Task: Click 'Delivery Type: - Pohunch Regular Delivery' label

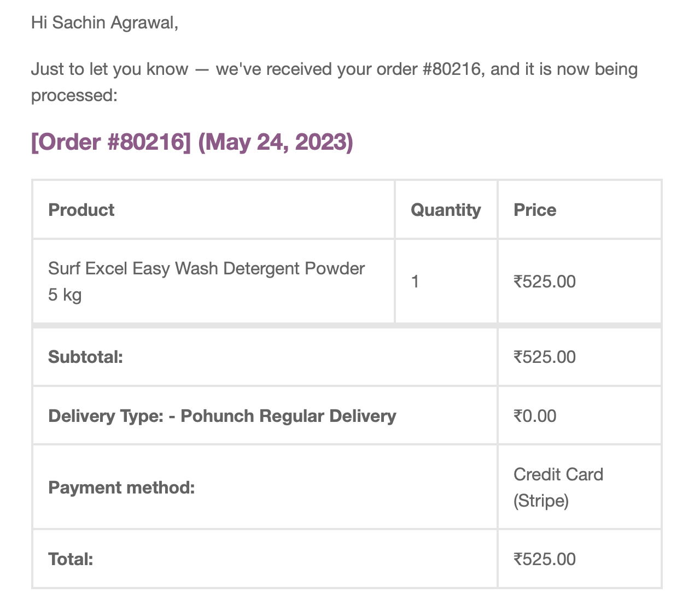Action: pyautogui.click(x=222, y=416)
